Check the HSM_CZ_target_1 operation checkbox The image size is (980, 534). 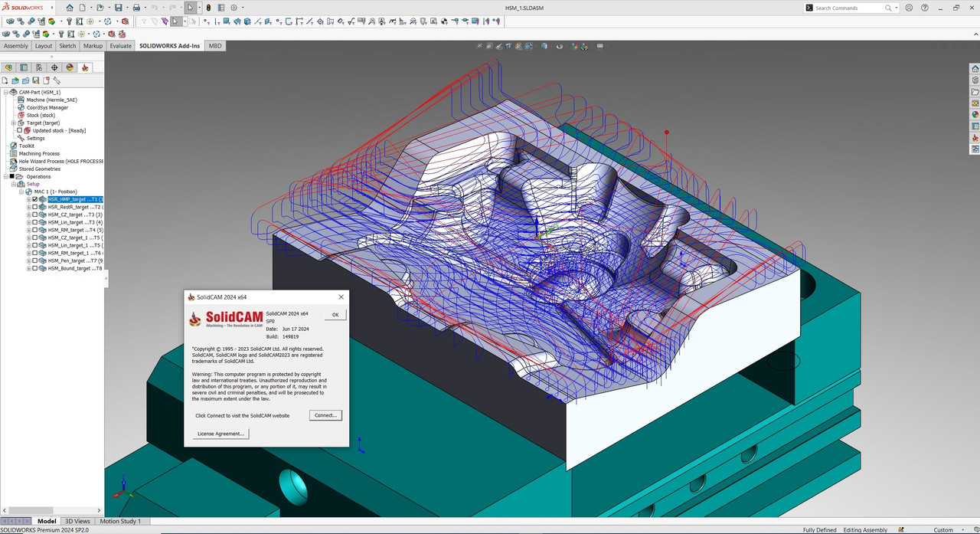(34, 238)
